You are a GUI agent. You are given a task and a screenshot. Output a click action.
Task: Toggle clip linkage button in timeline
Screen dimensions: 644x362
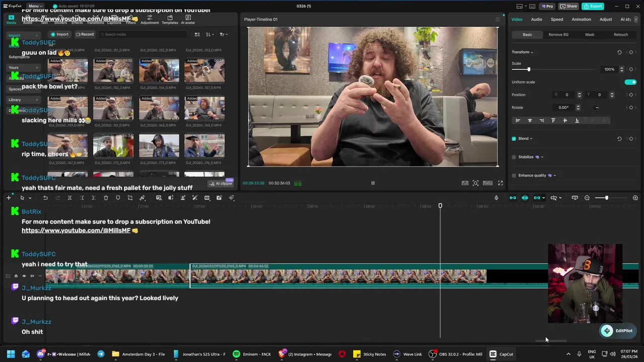point(537,198)
